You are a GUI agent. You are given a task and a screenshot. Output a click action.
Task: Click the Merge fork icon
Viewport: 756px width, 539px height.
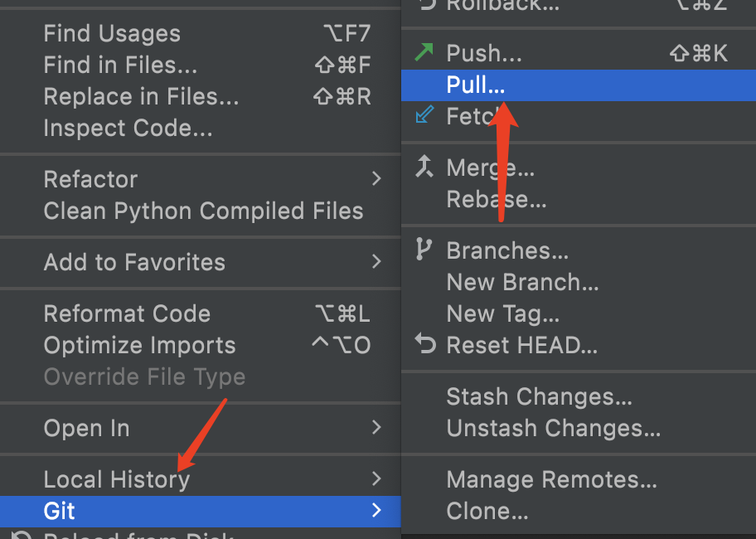coord(424,168)
